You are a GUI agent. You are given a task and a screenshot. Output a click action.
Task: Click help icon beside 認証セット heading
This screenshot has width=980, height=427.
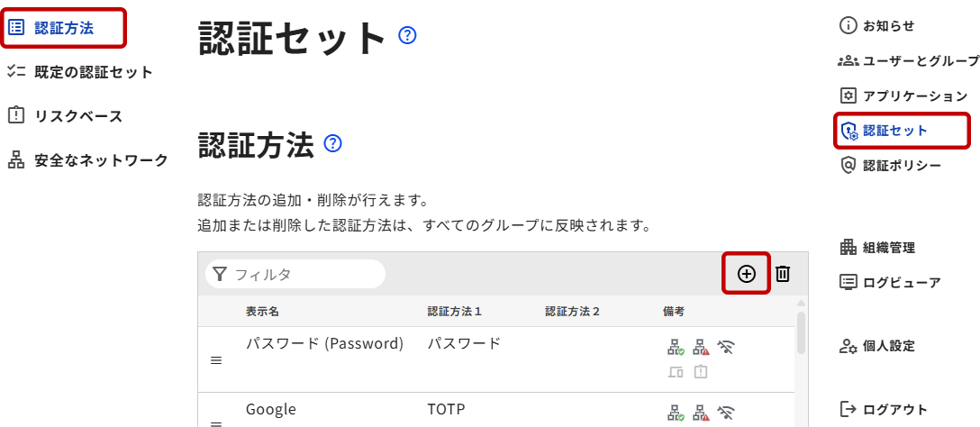(407, 36)
